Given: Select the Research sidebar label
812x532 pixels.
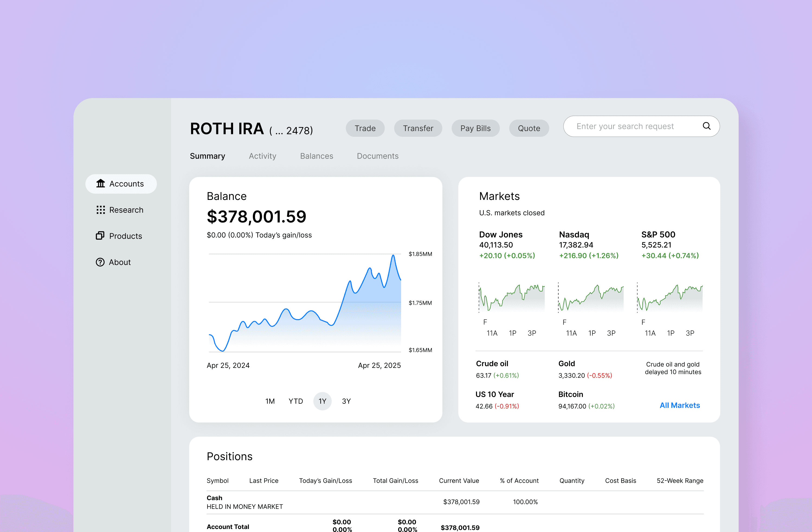Looking at the screenshot, I should pyautogui.click(x=126, y=210).
